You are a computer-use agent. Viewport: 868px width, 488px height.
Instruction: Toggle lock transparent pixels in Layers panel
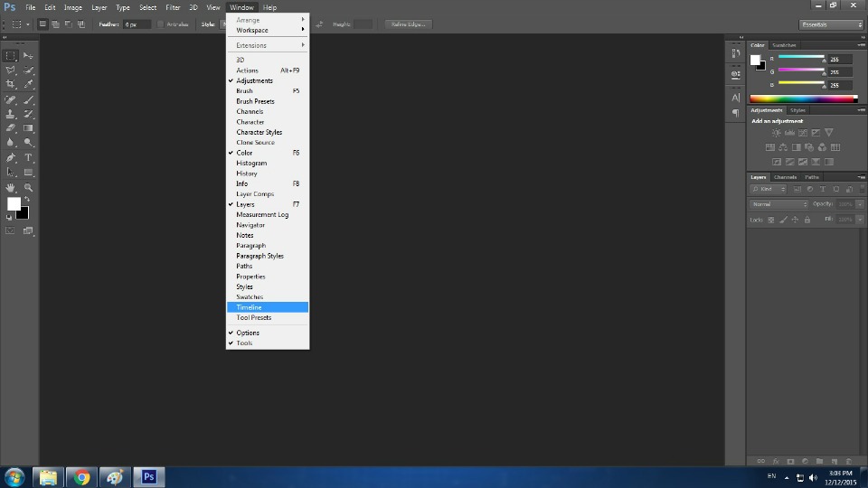pyautogui.click(x=770, y=220)
